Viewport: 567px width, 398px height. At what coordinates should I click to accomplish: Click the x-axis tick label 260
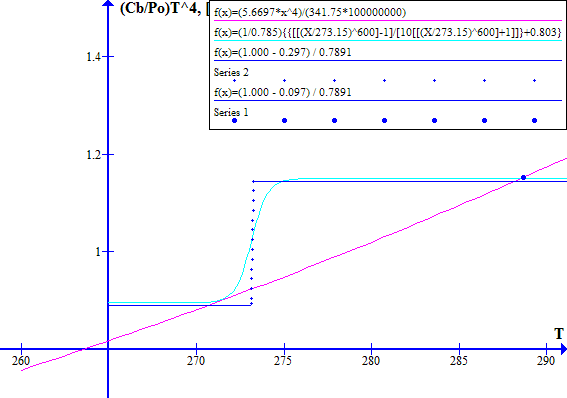pyautogui.click(x=21, y=361)
